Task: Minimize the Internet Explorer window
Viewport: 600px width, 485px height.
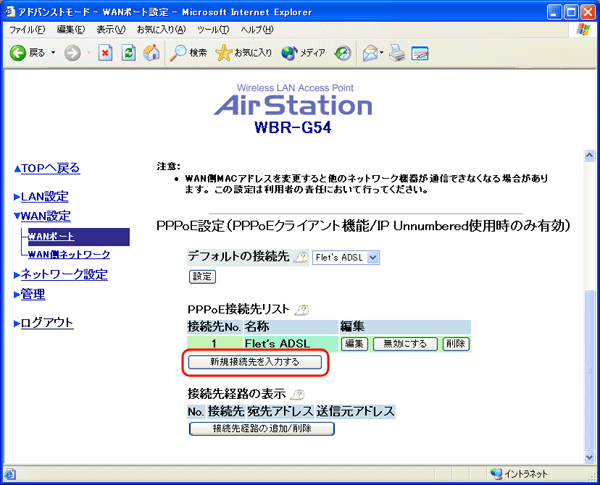Action: (554, 12)
